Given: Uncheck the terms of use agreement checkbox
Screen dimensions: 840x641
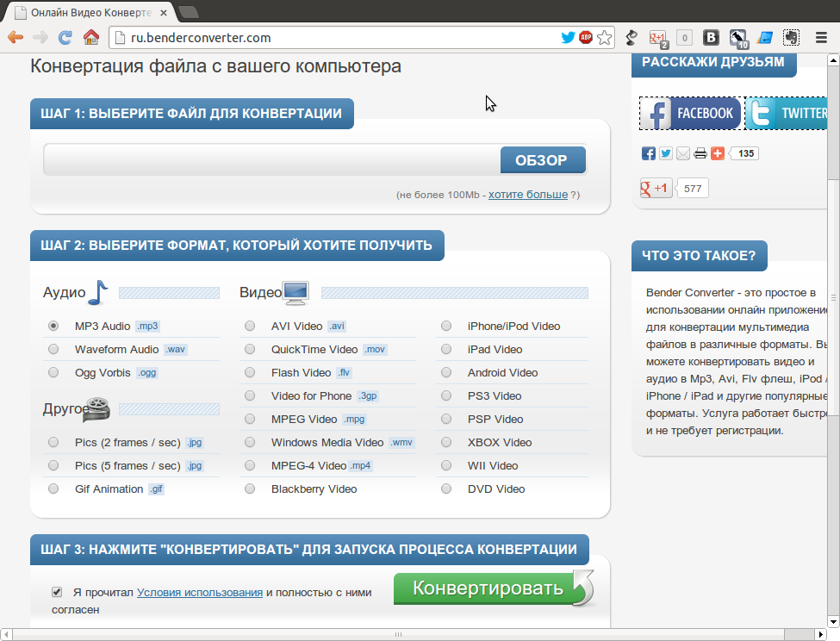Looking at the screenshot, I should (57, 592).
